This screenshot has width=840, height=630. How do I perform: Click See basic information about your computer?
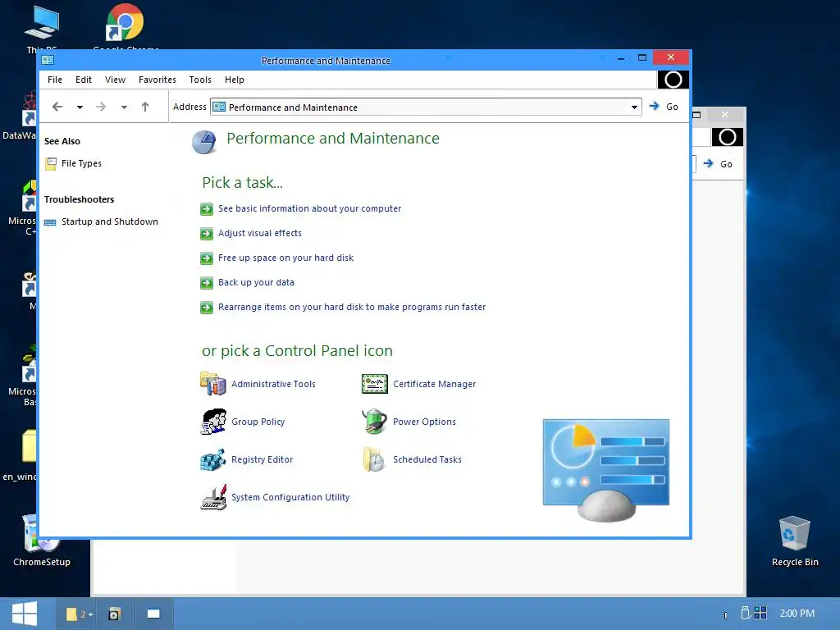[309, 209]
